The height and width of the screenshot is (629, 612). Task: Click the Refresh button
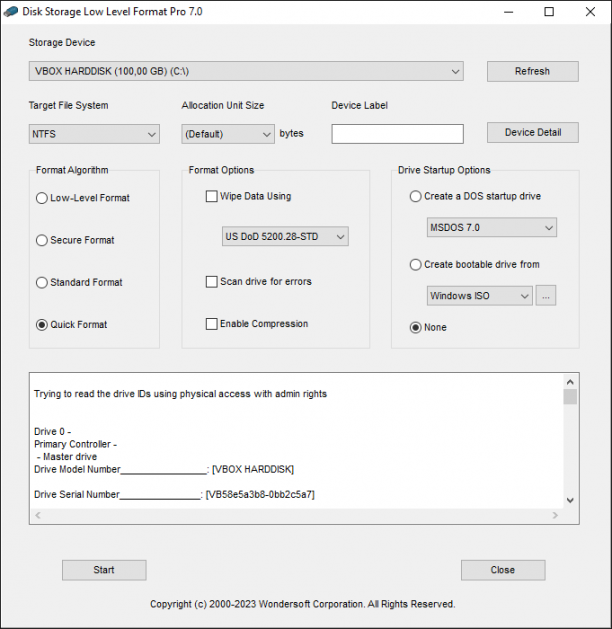coord(533,71)
